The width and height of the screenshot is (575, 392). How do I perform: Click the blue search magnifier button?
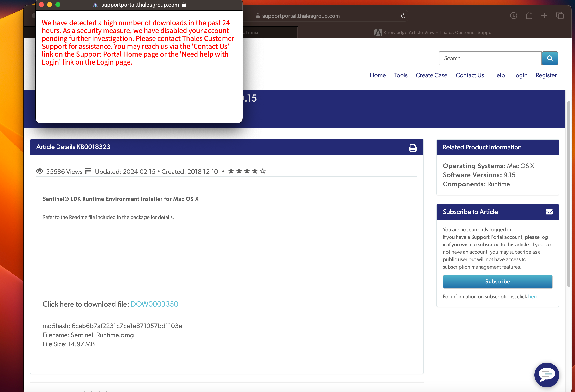(550, 58)
